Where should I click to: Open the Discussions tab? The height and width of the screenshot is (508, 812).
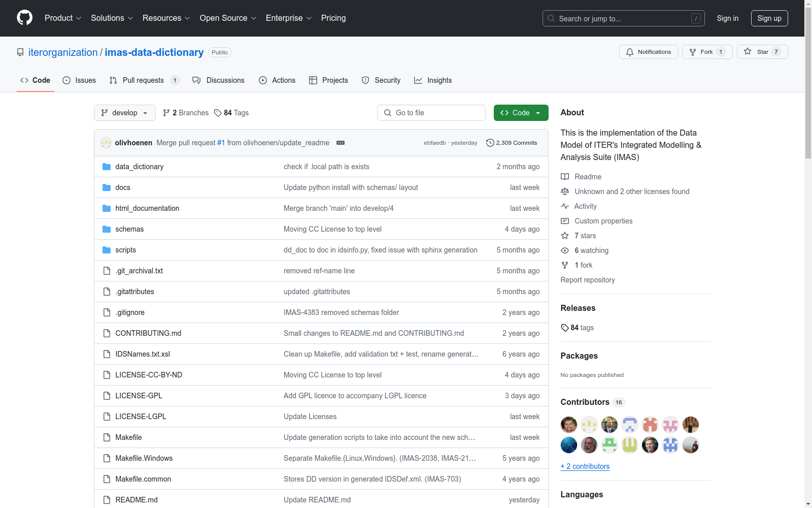(218, 80)
